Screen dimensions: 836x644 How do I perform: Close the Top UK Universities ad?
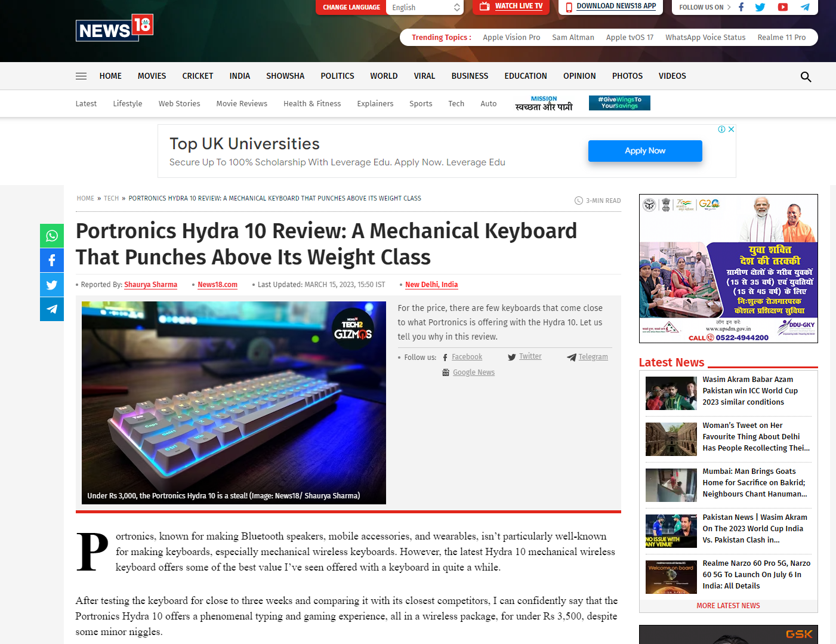(x=731, y=130)
